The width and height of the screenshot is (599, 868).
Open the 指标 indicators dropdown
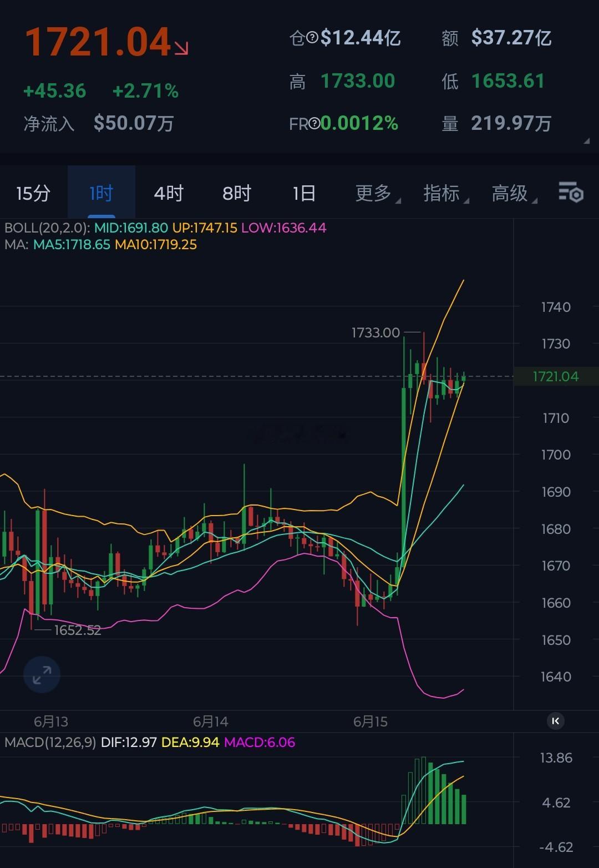pyautogui.click(x=445, y=193)
